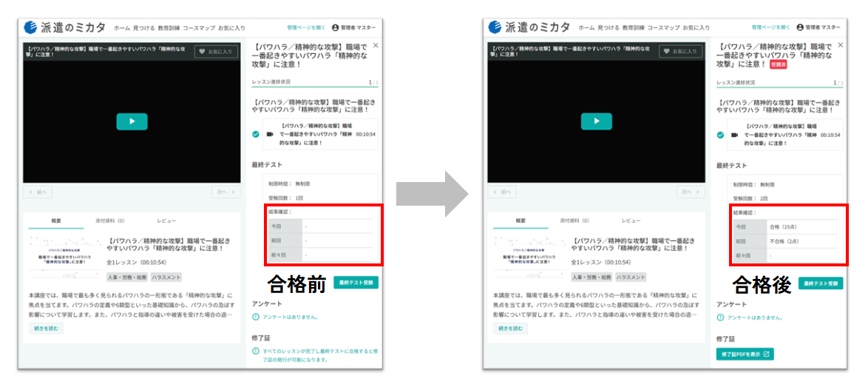Close the side panel in 合格前 screen
Screen dimensions: 868x387
point(376,45)
